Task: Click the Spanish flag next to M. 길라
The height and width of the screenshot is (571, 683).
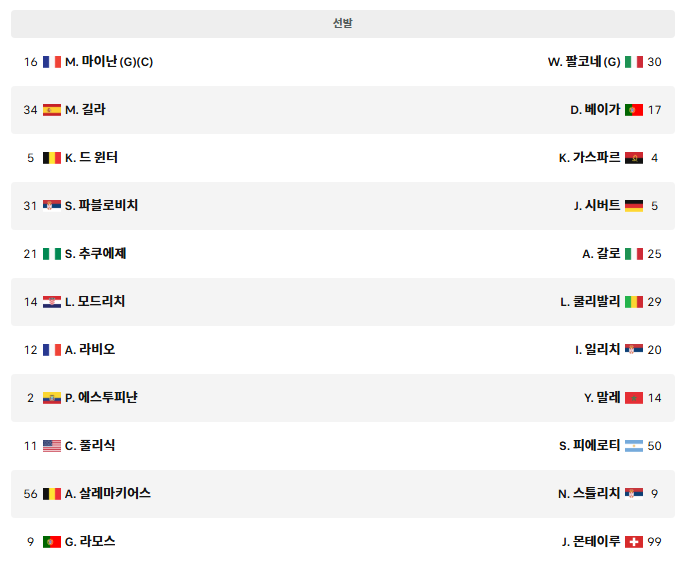Action: point(52,110)
